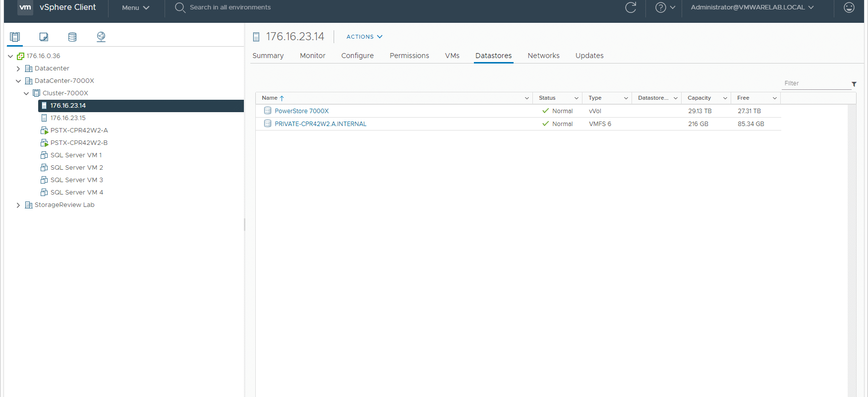This screenshot has height=397, width=868.
Task: Click the SQL Server VM 1 icon
Action: tap(44, 155)
